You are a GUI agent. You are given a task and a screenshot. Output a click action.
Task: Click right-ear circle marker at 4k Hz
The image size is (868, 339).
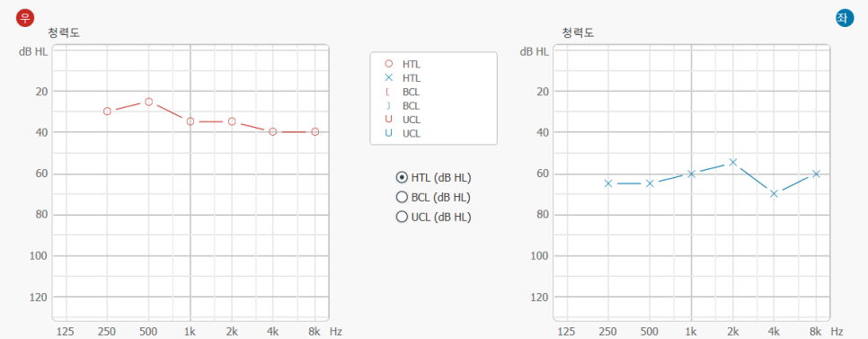click(273, 132)
